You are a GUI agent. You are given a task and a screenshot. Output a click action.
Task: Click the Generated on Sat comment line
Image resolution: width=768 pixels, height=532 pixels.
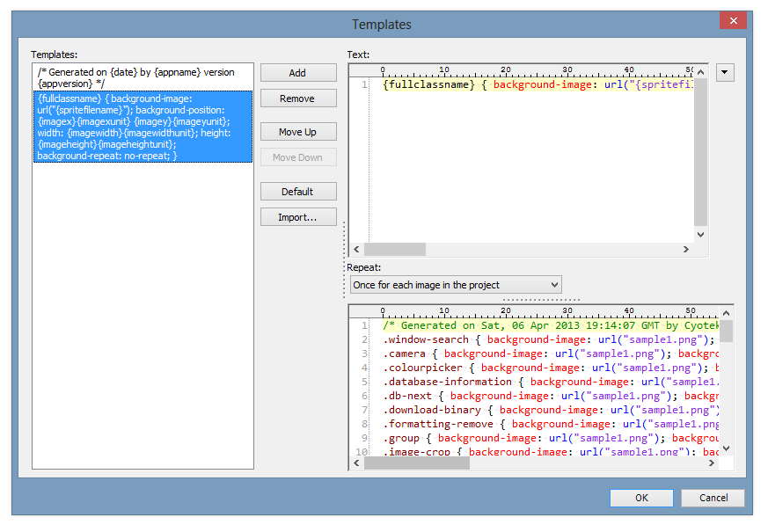[x=550, y=325]
